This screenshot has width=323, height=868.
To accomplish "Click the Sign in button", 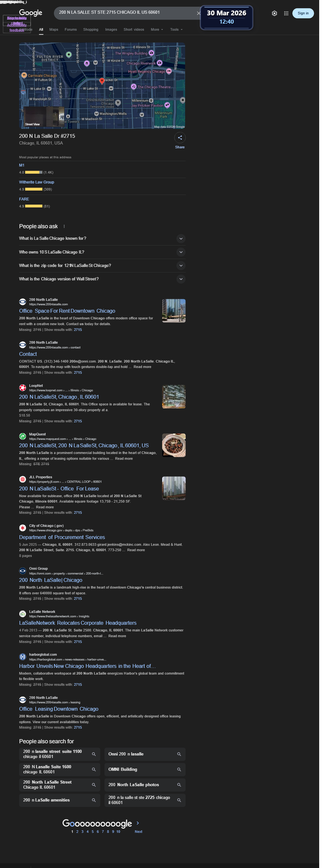I will [303, 13].
